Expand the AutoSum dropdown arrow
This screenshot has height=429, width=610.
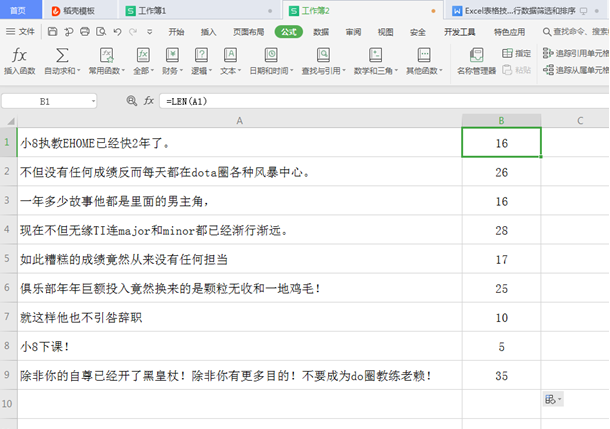79,70
